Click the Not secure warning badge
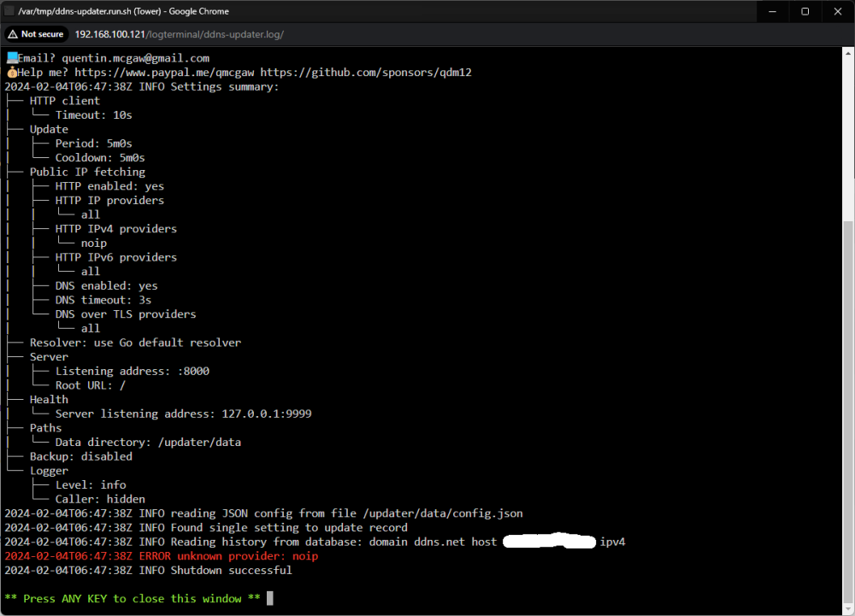 click(x=37, y=34)
